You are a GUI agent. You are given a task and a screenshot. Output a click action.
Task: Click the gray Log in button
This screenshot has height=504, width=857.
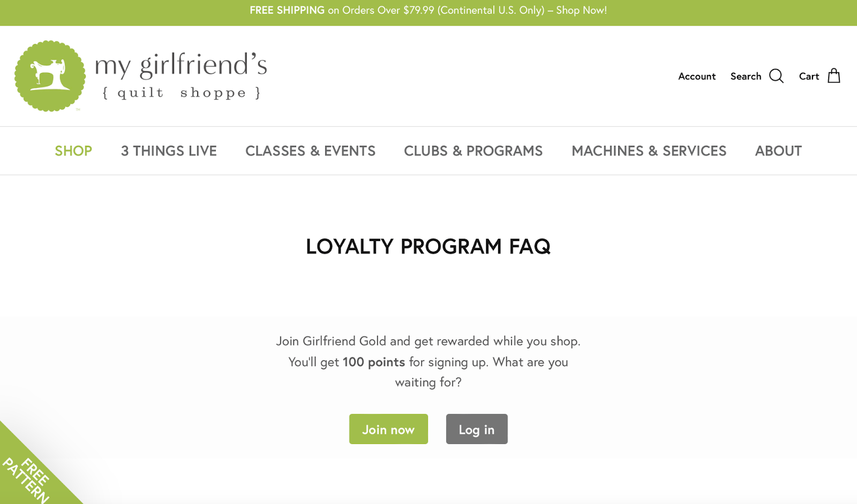(x=477, y=429)
